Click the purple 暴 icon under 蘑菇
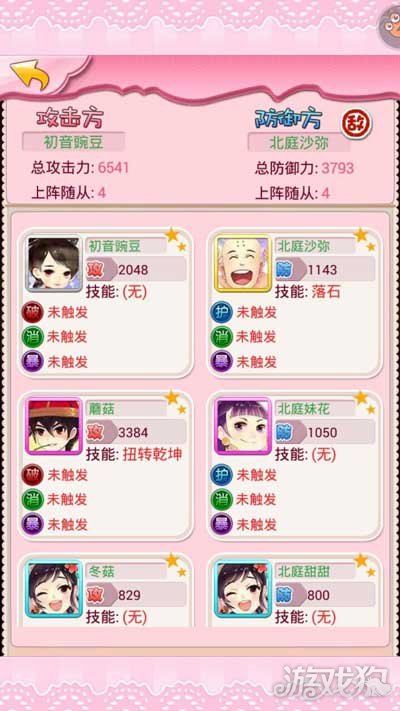The height and width of the screenshot is (711, 400). click(33, 525)
